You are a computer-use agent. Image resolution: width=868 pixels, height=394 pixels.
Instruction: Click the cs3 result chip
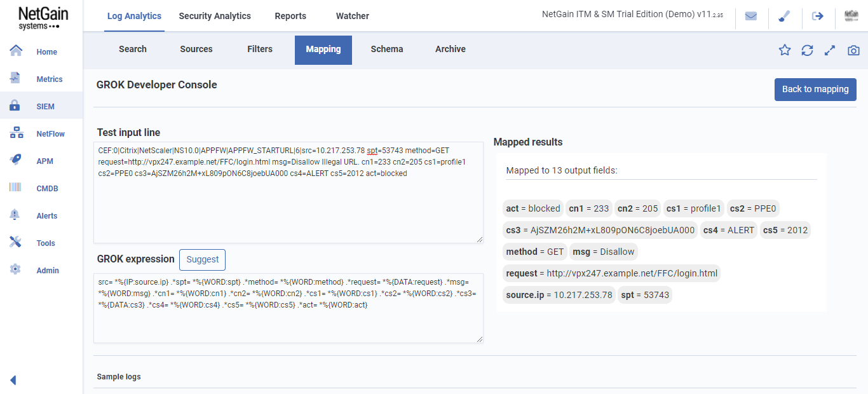(600, 230)
